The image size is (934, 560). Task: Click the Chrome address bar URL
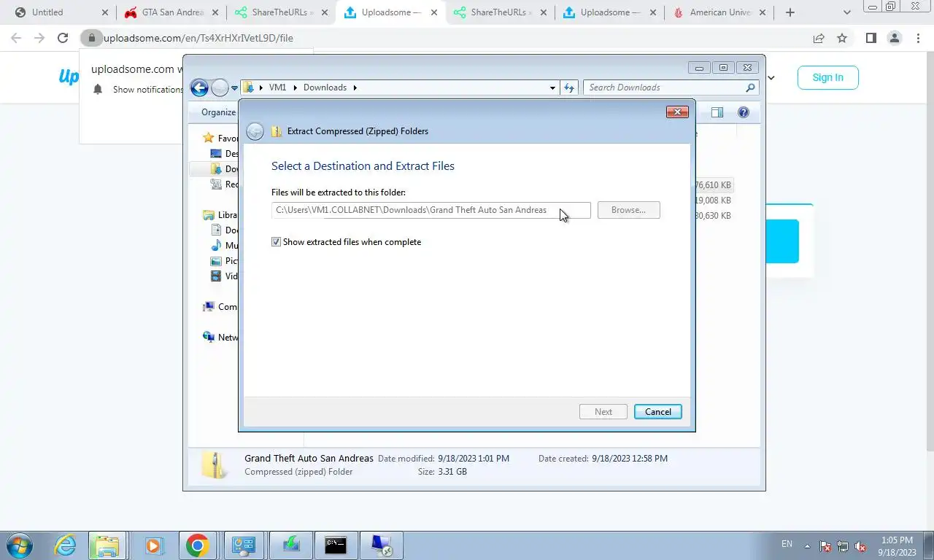[198, 38]
